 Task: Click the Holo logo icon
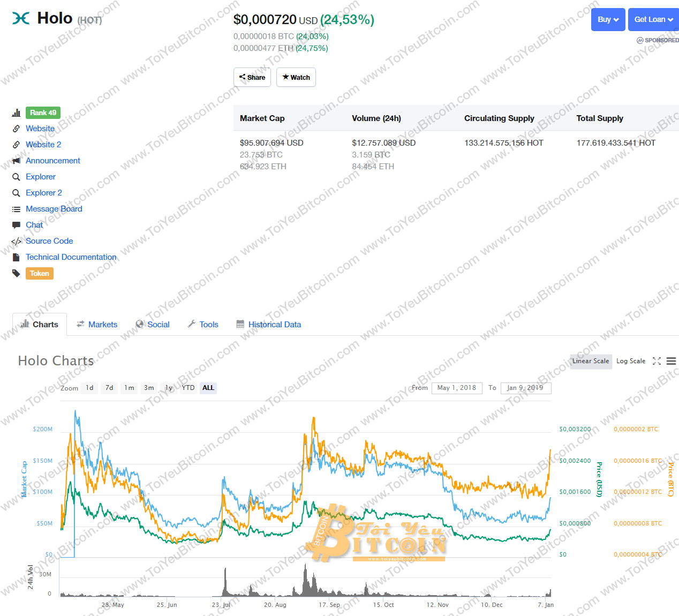click(21, 19)
